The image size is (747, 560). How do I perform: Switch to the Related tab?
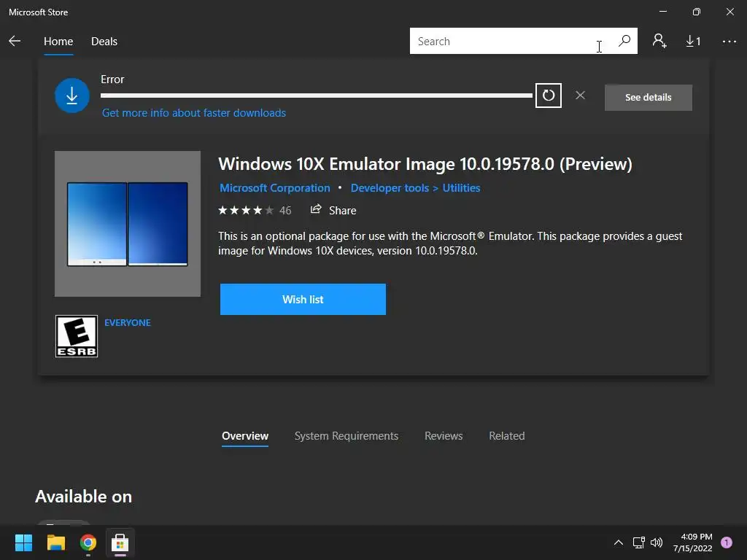507,436
